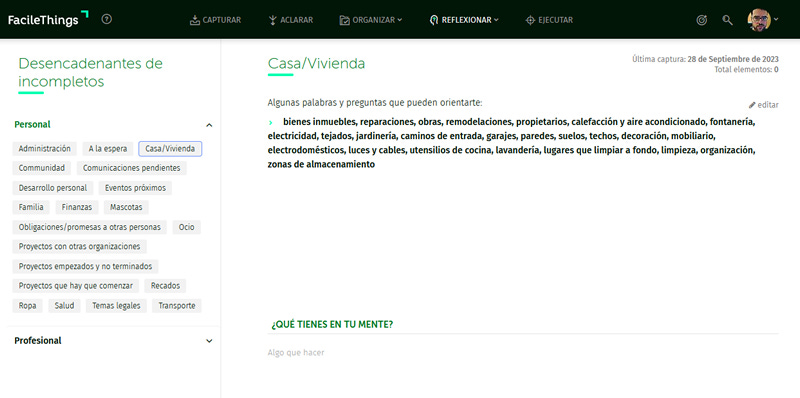Collapse the Personal section
The image size is (800, 398).
[209, 125]
